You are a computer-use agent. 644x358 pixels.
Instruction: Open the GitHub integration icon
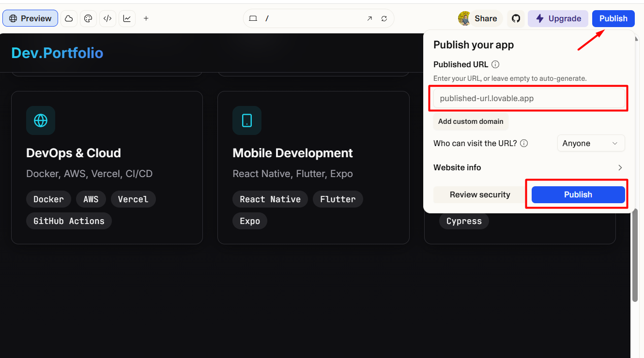pos(516,18)
